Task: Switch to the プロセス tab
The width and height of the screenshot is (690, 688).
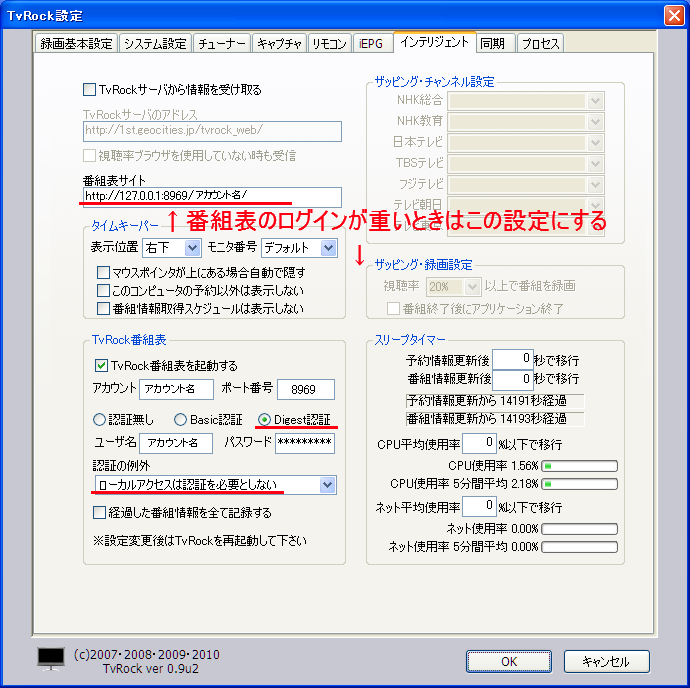Action: coord(540,43)
